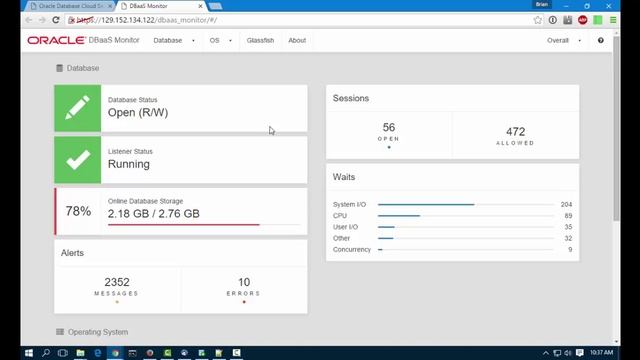Click the page vertical scrollbar thumb
Viewport: 640px width, 360px height.
[616, 129]
